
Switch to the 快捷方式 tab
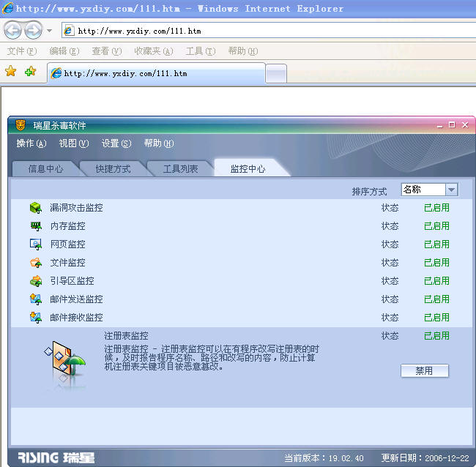[114, 168]
